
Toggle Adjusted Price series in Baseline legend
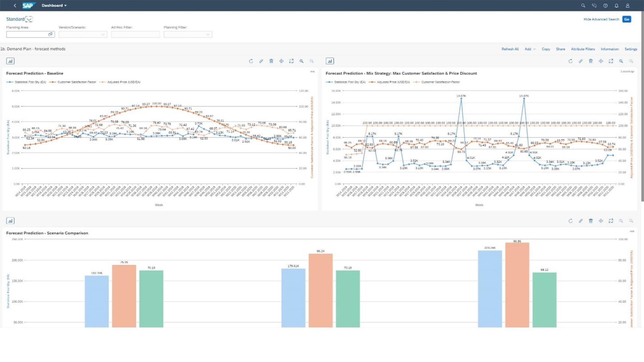tap(120, 82)
